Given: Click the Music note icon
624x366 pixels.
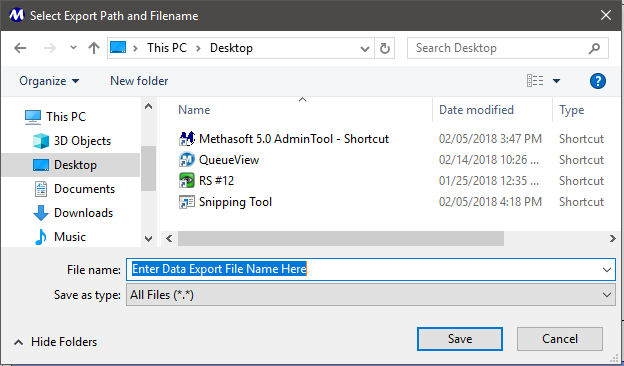Looking at the screenshot, I should pyautogui.click(x=41, y=237).
